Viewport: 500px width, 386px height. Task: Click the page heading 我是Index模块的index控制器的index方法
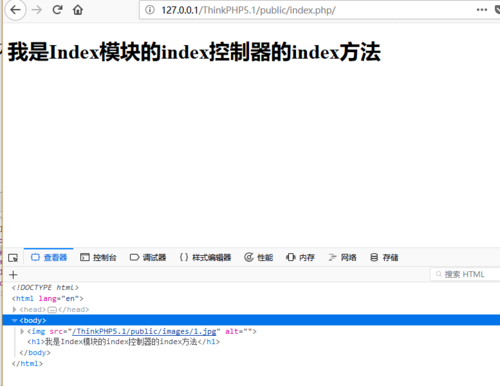(x=194, y=52)
